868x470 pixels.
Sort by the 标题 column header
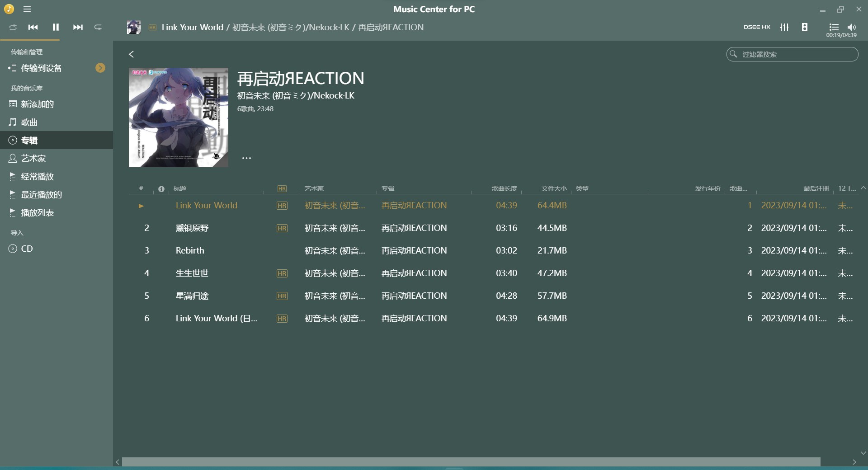(x=180, y=188)
